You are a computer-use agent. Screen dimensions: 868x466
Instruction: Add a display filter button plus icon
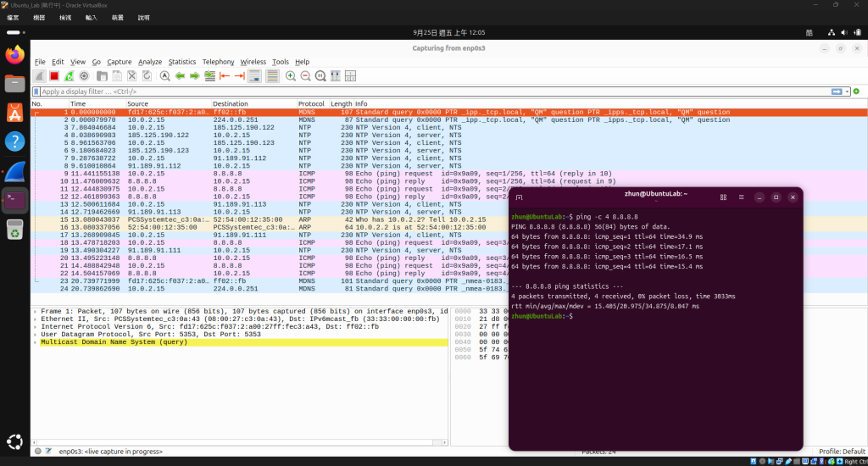pyautogui.click(x=856, y=92)
